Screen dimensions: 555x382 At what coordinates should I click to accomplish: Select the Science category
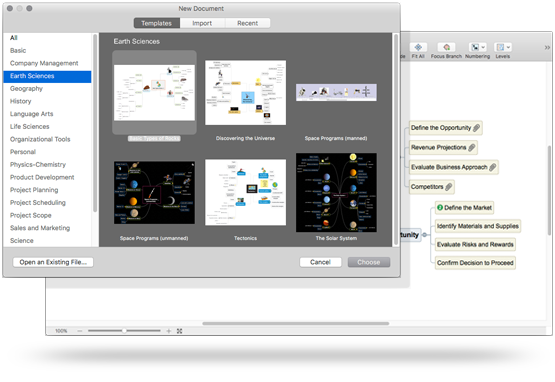tap(47, 241)
